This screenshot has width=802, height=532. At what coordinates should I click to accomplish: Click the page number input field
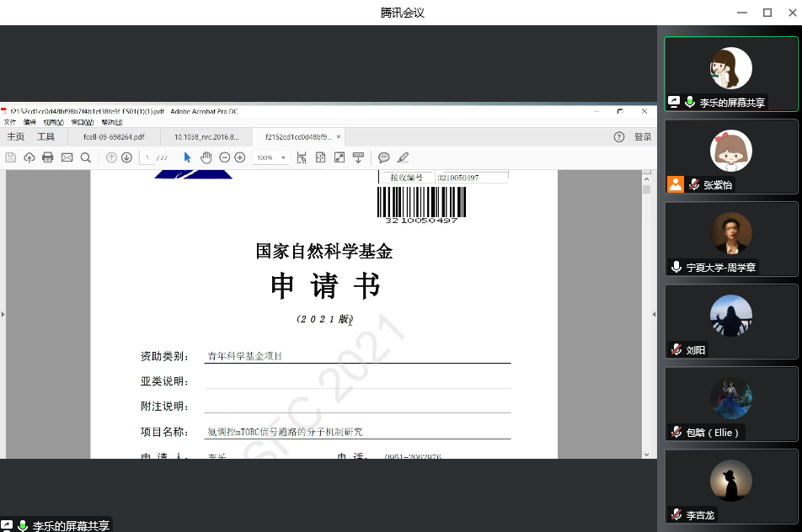pos(147,157)
